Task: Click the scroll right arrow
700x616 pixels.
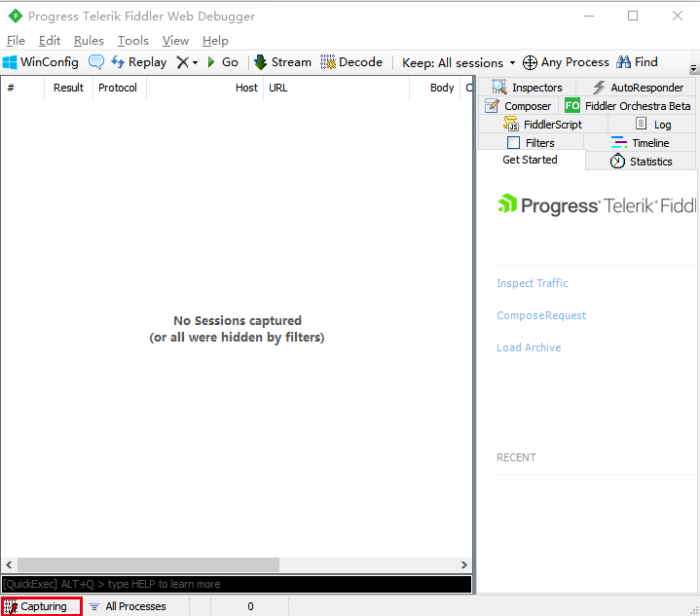Action: coord(463,564)
